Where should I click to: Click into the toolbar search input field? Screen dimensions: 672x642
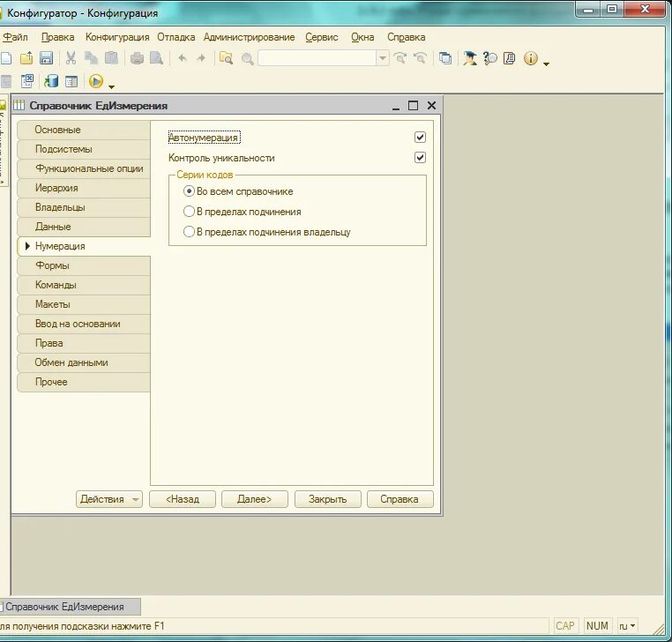point(317,58)
